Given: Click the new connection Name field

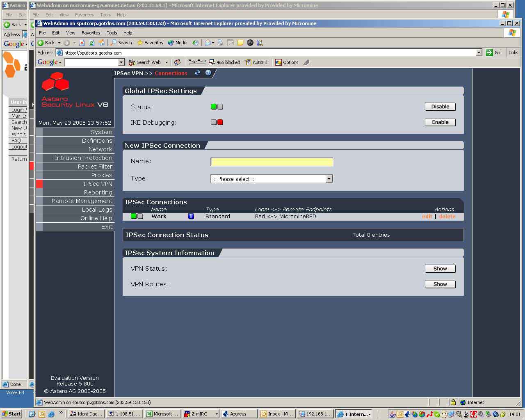Looking at the screenshot, I should pyautogui.click(x=272, y=162).
